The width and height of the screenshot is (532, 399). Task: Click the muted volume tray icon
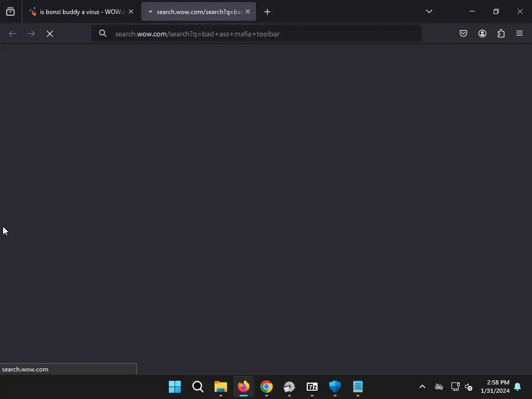click(x=469, y=387)
